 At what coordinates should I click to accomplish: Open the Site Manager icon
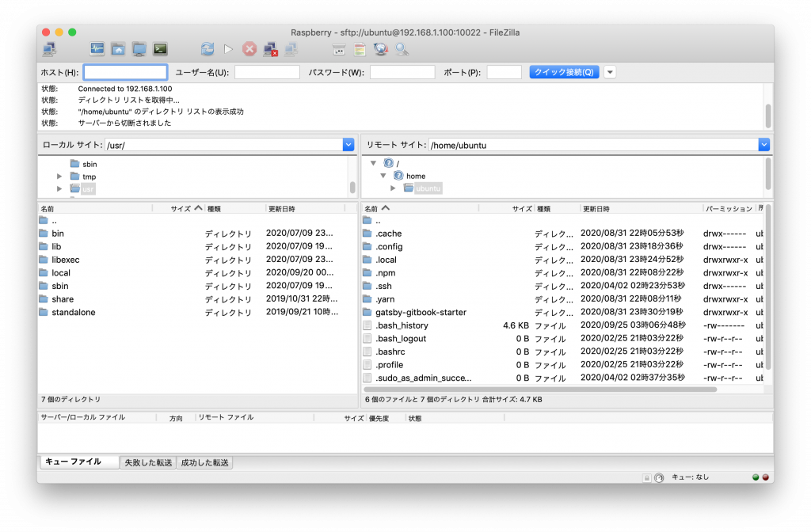click(50, 49)
